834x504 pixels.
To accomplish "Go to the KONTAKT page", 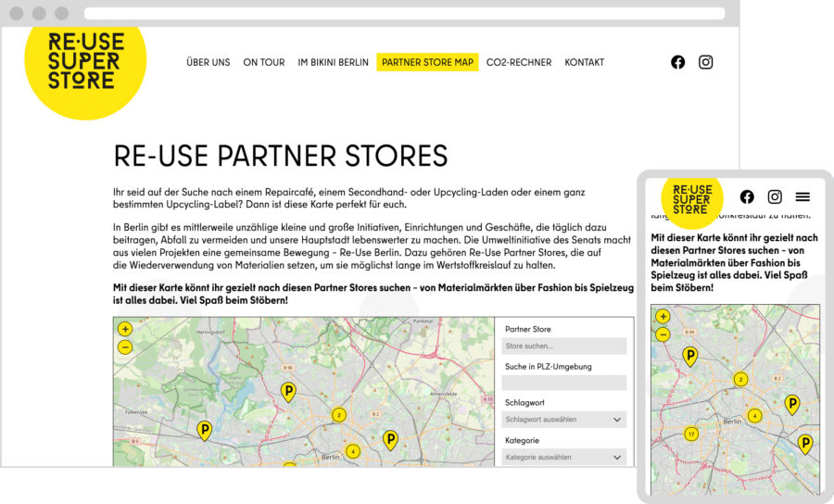I will pyautogui.click(x=584, y=62).
